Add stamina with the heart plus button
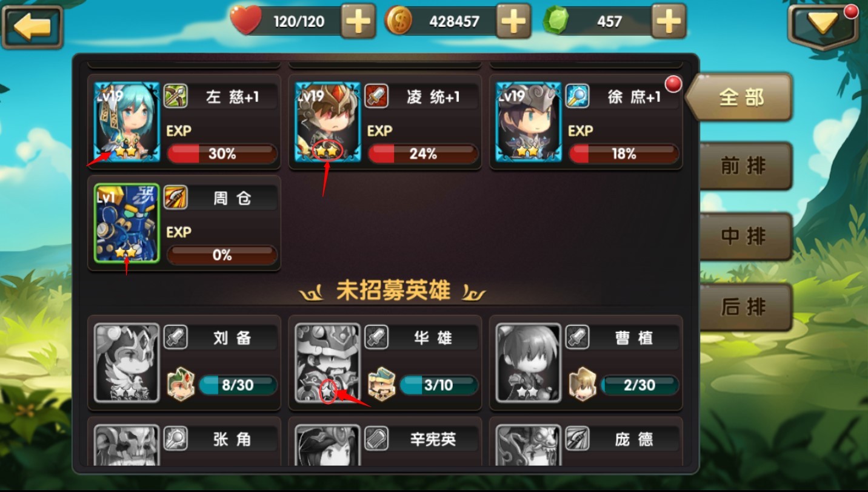Viewport: 868px width, 492px height. 358,21
